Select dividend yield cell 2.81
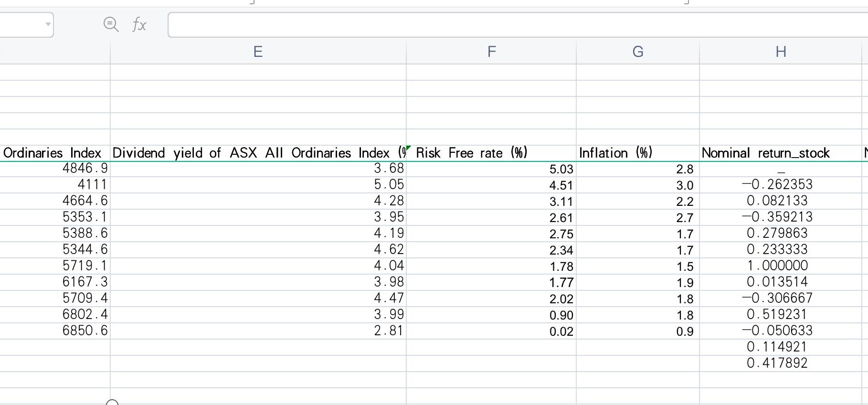The width and height of the screenshot is (868, 405). pos(258,331)
